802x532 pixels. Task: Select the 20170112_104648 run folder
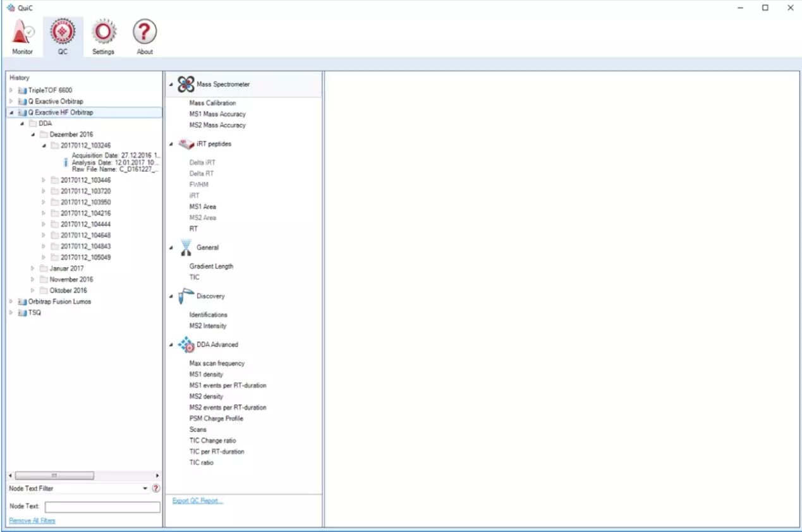pyautogui.click(x=85, y=235)
